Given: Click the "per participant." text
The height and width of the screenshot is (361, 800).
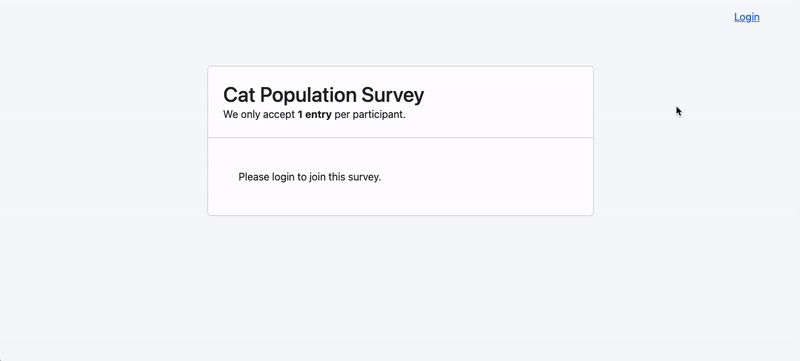Looking at the screenshot, I should click(370, 115).
